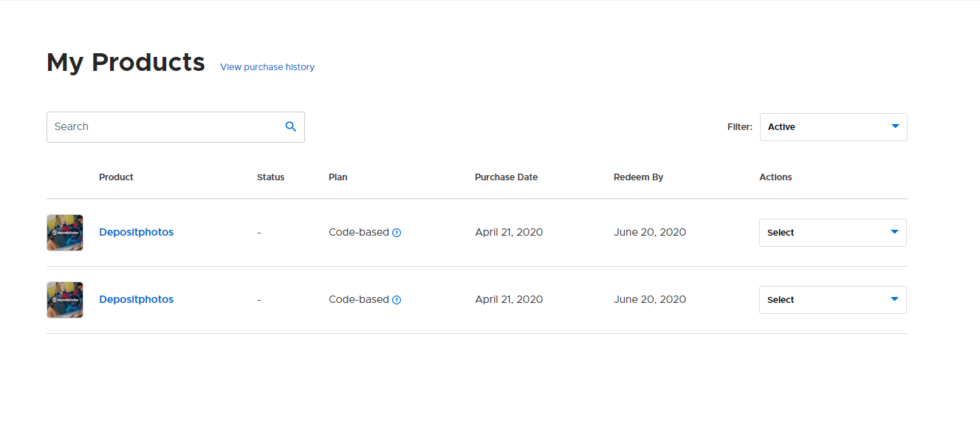
Task: Click the Purchase Date column header
Action: (506, 177)
